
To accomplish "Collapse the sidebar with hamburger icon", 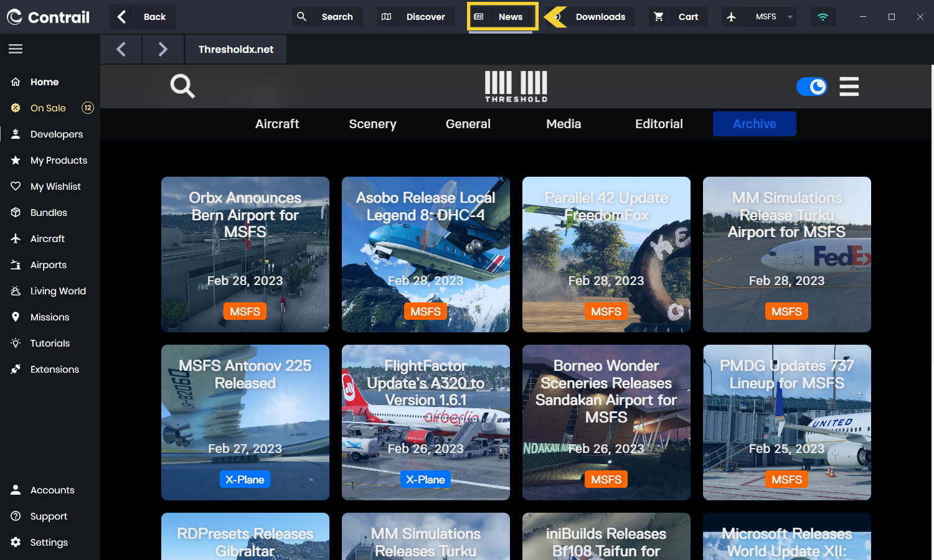I will (x=16, y=49).
